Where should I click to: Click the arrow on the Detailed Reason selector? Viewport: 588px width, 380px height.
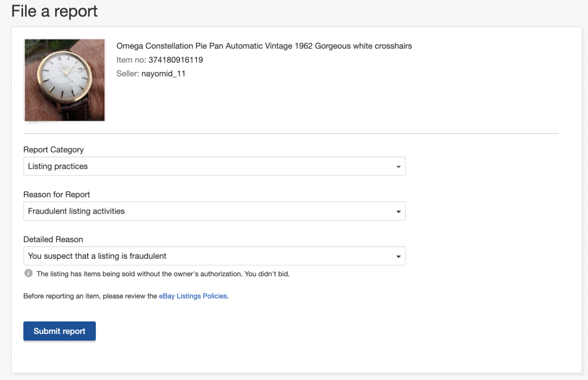(x=398, y=256)
